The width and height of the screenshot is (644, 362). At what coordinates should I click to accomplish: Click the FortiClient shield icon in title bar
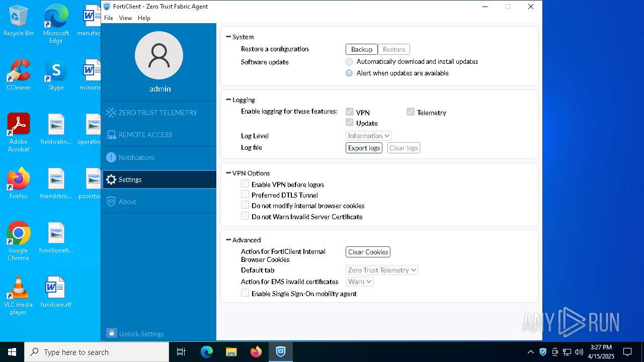tap(107, 7)
